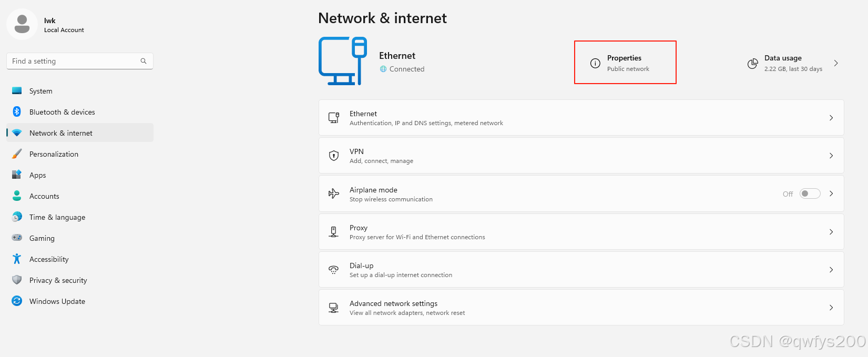This screenshot has width=868, height=357.
Task: Open the Accounts page
Action: (80, 196)
